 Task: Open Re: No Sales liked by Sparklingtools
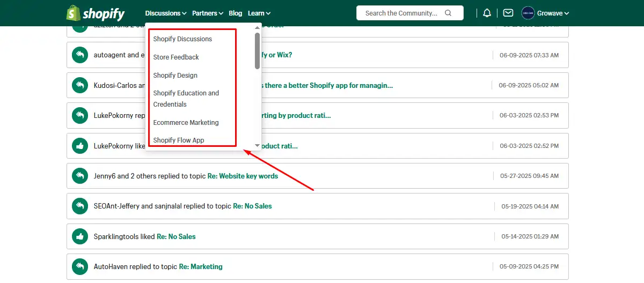176,236
